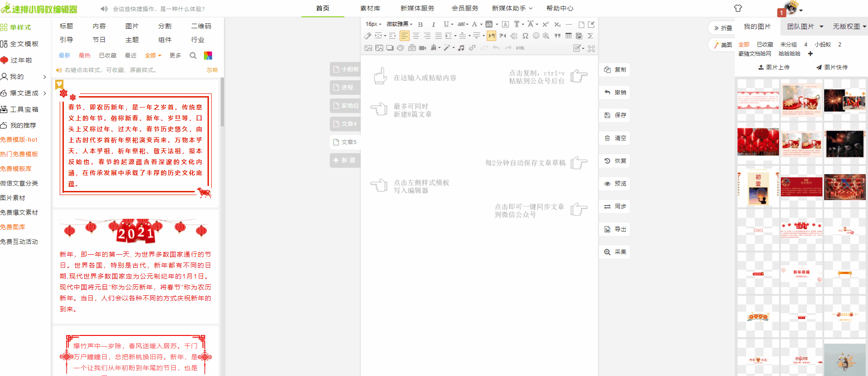868x376 pixels.
Task: Insert a single image with the picture icon
Action: coord(368,48)
